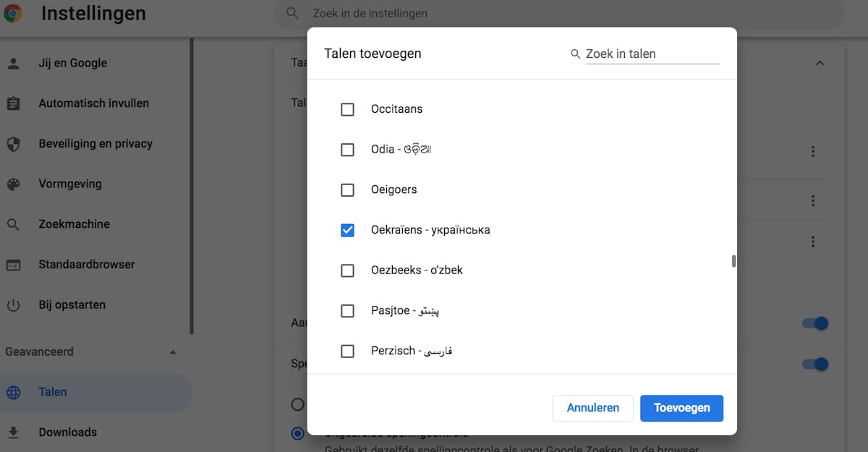Click the Automatisch invullen clipboard icon
868x452 pixels.
pyautogui.click(x=13, y=103)
